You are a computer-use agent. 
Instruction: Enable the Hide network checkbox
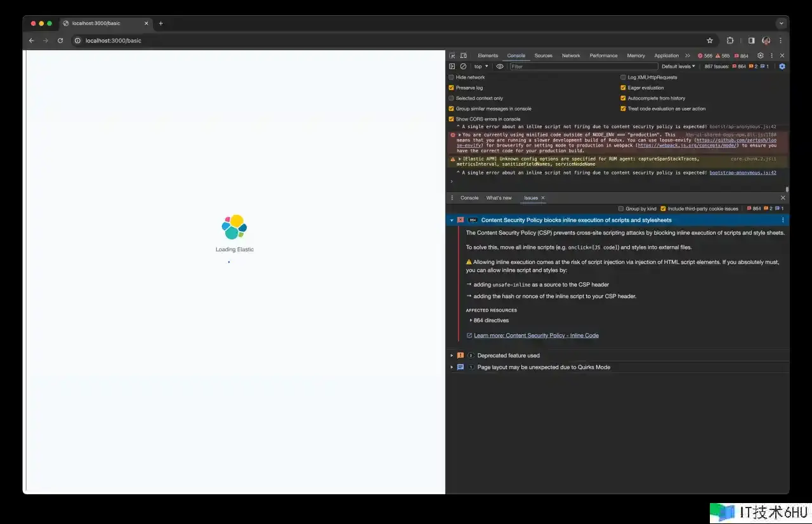click(x=452, y=77)
